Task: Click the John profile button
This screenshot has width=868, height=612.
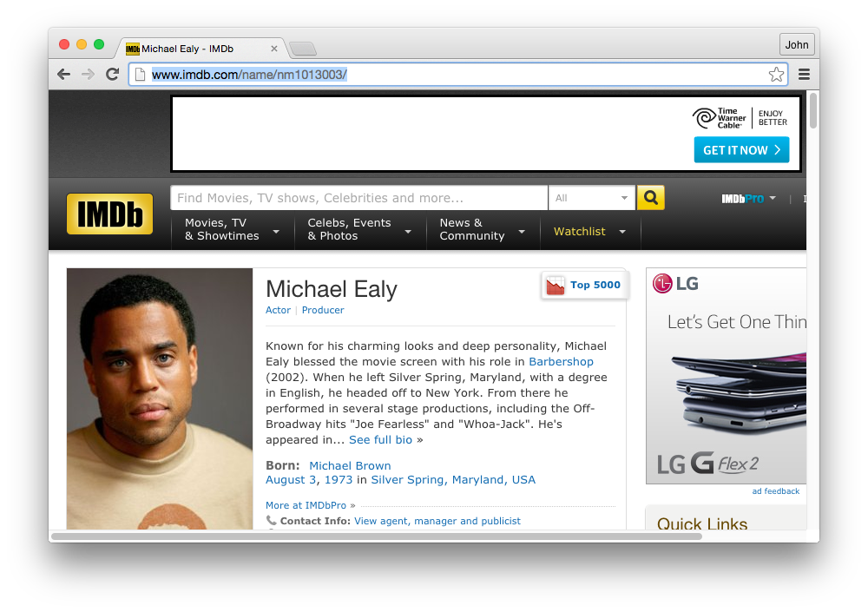Action: pyautogui.click(x=797, y=44)
